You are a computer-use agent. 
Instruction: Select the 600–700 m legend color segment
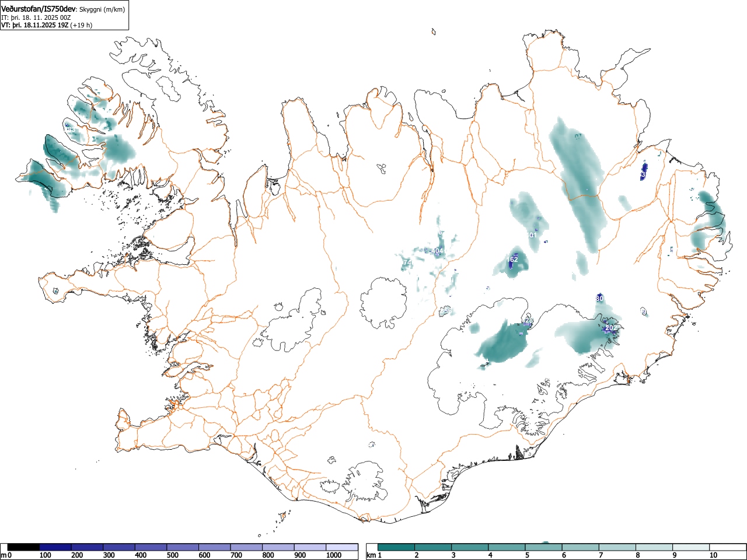tap(214, 547)
